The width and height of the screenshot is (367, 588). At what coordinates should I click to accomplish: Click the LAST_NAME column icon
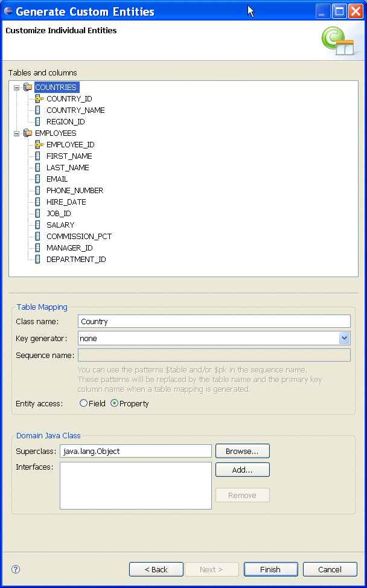(x=37, y=168)
